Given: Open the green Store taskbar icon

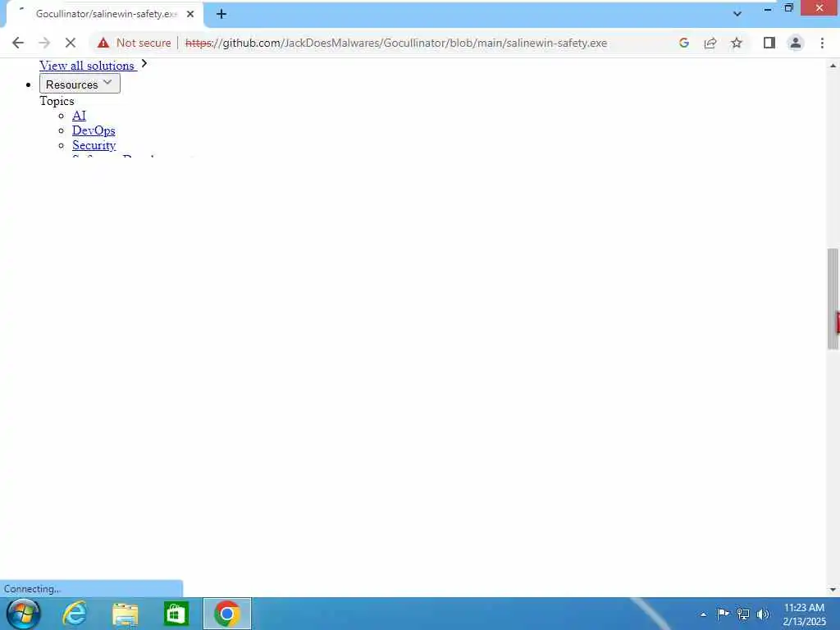Looking at the screenshot, I should [x=176, y=614].
